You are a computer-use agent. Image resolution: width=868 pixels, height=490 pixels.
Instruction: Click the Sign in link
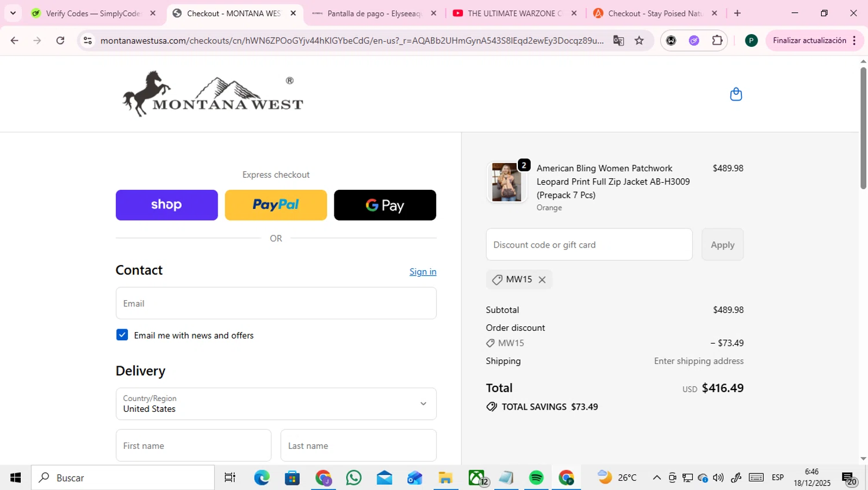[x=423, y=271]
